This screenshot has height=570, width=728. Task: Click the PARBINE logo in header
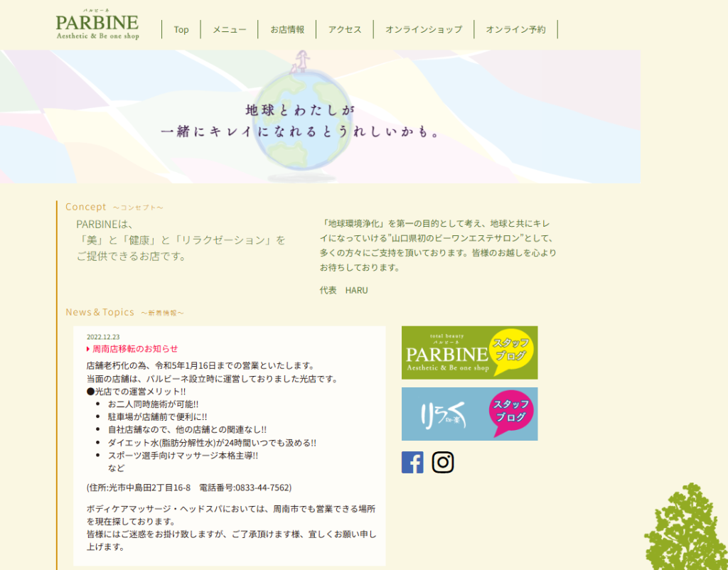tap(97, 26)
